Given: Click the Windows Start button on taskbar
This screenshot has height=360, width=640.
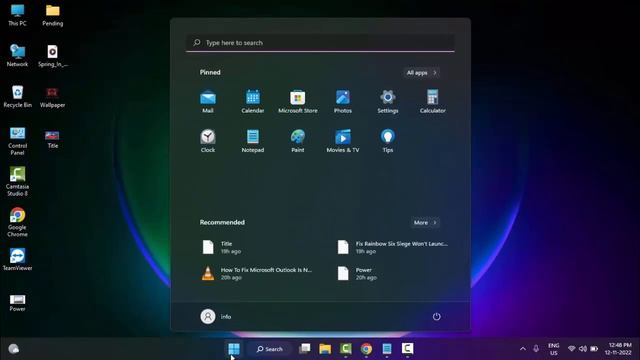Looking at the screenshot, I should click(x=234, y=349).
